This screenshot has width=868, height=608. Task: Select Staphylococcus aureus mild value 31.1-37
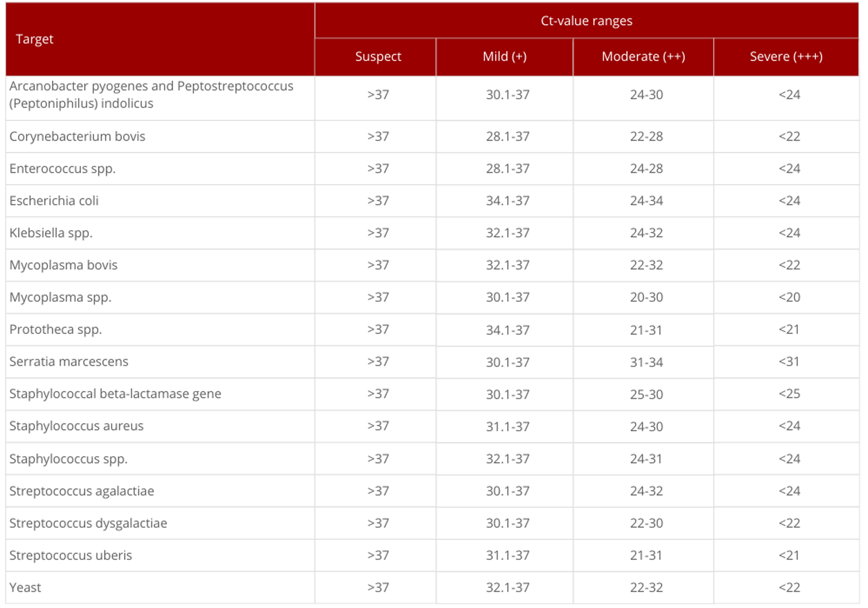[x=507, y=427]
